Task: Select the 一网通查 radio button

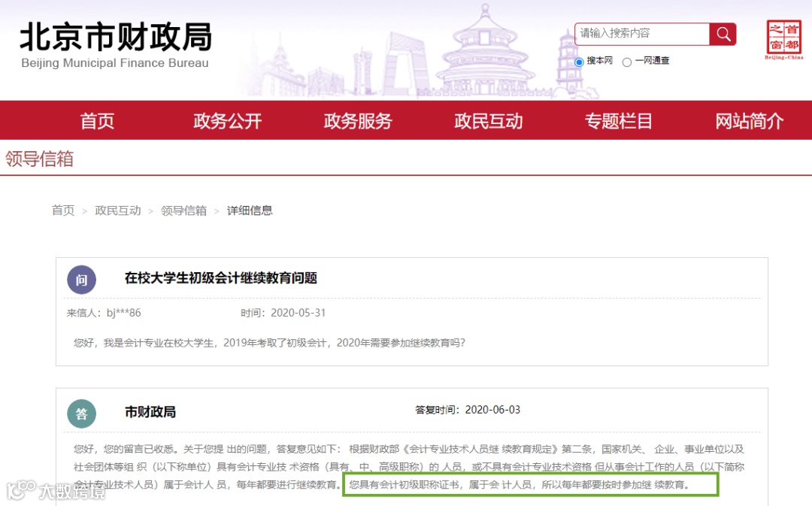Action: pyautogui.click(x=626, y=62)
